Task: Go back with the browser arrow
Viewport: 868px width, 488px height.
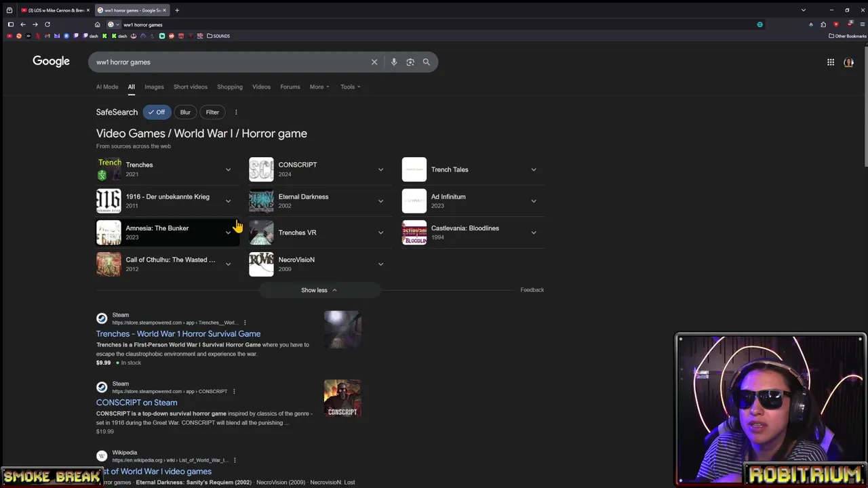Action: coord(22,24)
